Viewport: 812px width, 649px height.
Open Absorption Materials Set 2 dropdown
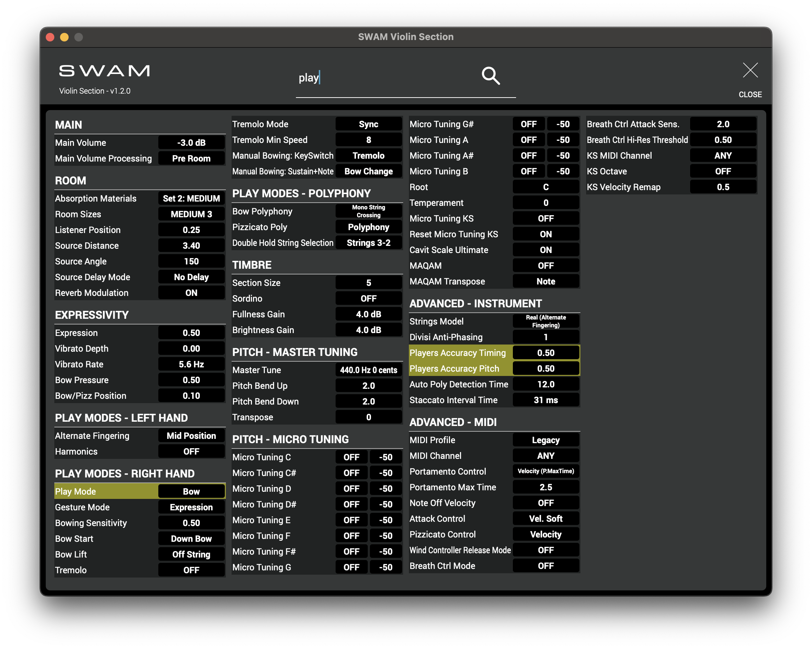pos(191,198)
